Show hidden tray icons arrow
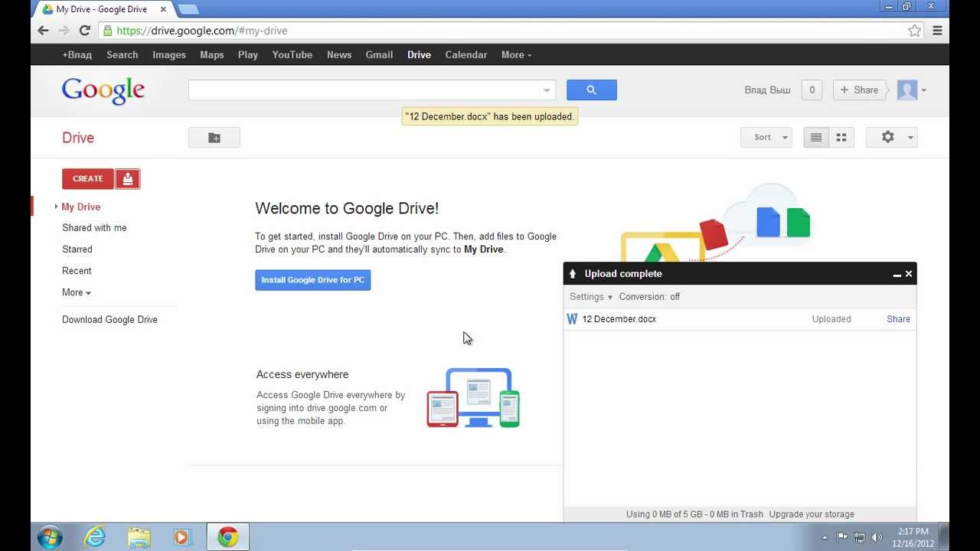This screenshot has height=551, width=980. point(825,538)
